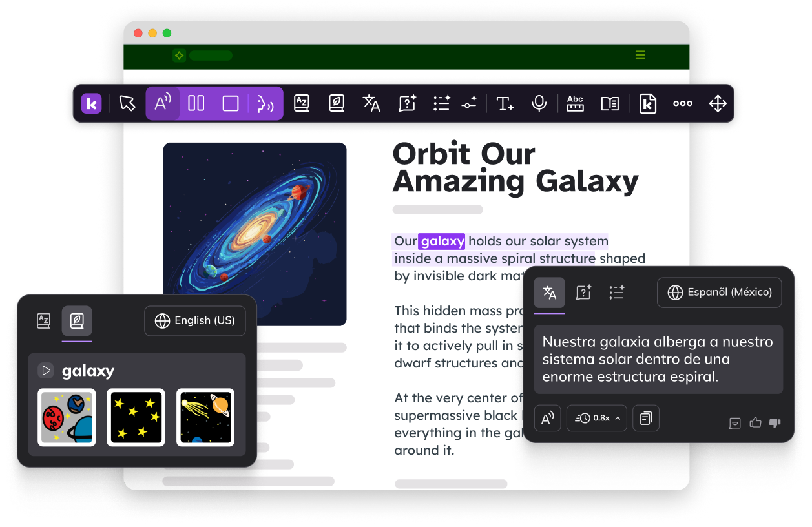Image resolution: width=812 pixels, height=527 pixels.
Task: Activate the read aloud A speaker tool
Action: pyautogui.click(x=163, y=103)
